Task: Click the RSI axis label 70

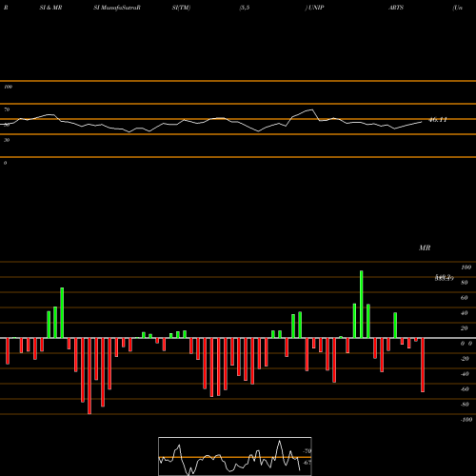Action: pyautogui.click(x=7, y=109)
